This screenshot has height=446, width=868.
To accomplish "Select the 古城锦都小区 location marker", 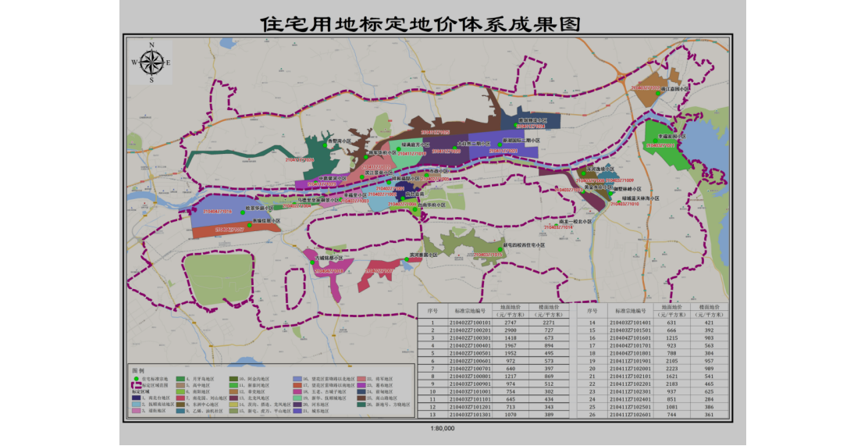I will click(312, 262).
